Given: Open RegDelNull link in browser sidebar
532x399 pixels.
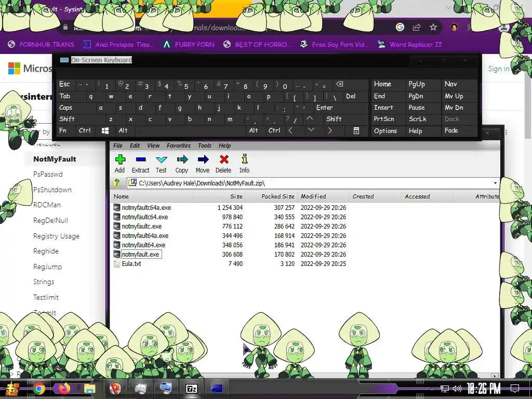Looking at the screenshot, I should (50, 220).
